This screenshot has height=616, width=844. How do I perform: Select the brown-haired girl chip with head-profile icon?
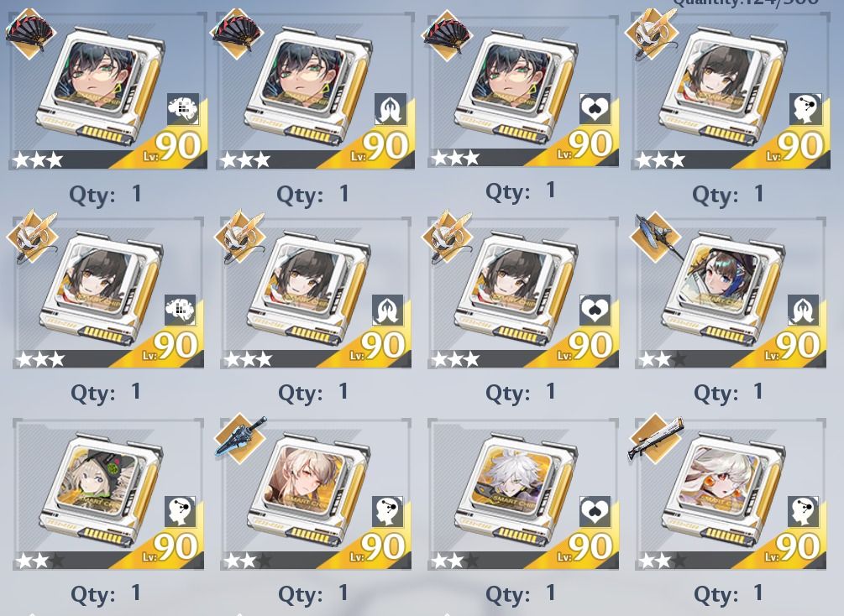pos(731,91)
